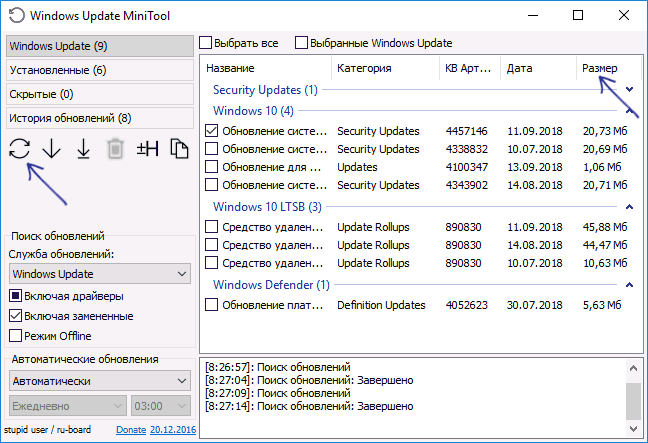Check the KB 4343902 update checkbox
The image size is (648, 443).
(212, 184)
